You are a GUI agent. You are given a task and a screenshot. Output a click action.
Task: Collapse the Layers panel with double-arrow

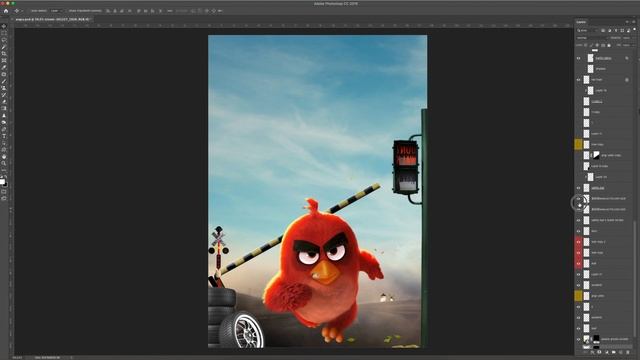tap(627, 22)
